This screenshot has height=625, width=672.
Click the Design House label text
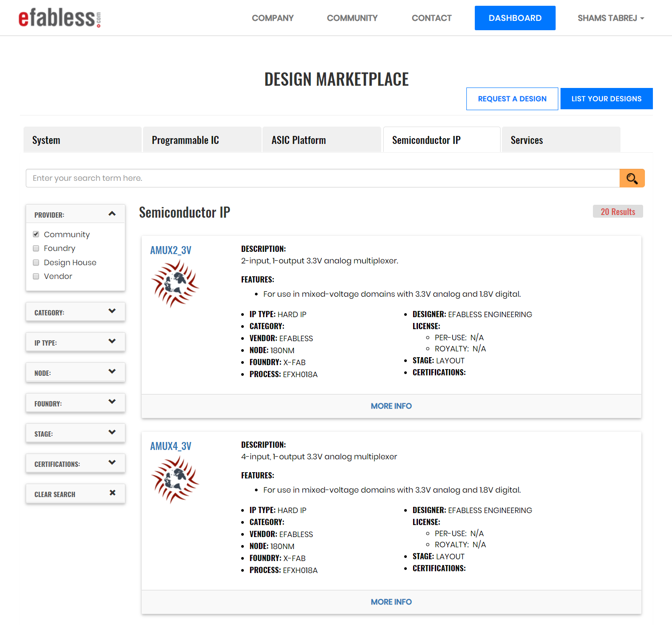pos(70,263)
